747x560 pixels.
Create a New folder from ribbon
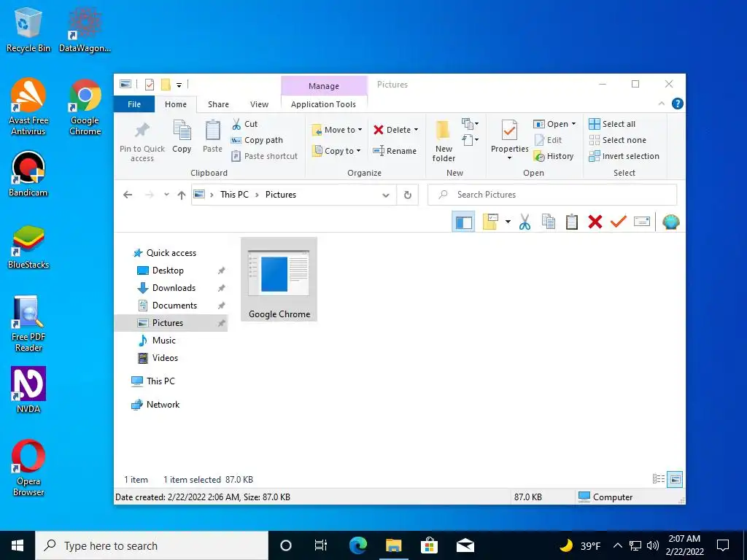[x=444, y=141]
